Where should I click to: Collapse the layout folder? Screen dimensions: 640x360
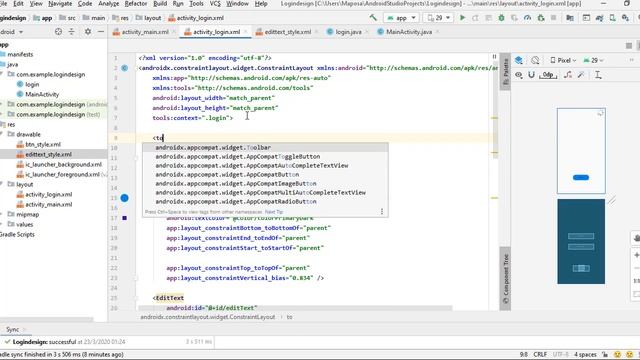[x=2, y=184]
